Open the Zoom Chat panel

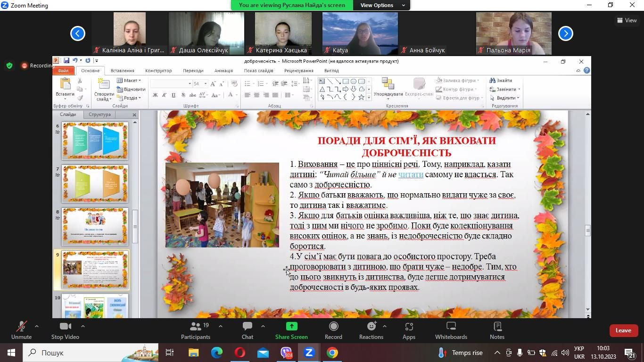[247, 330]
